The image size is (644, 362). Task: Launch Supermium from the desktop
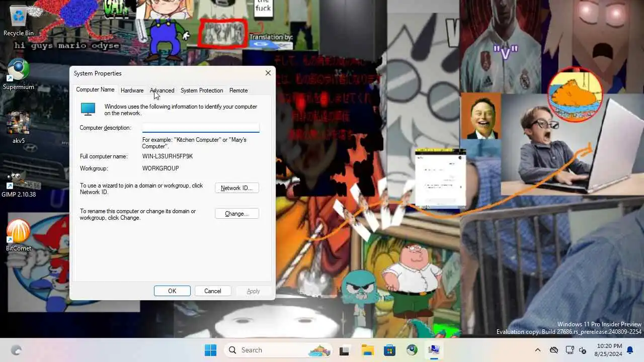tap(19, 75)
